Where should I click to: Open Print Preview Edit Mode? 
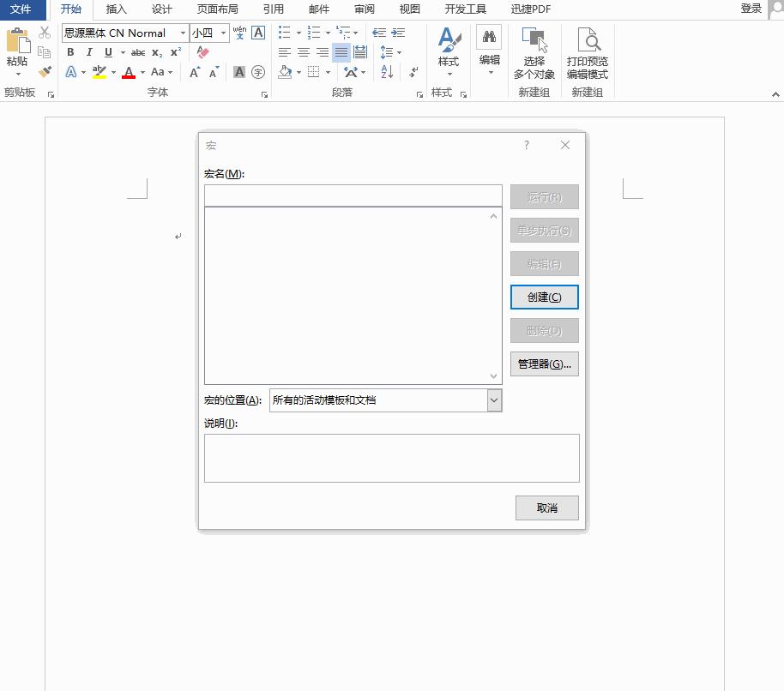(x=588, y=55)
